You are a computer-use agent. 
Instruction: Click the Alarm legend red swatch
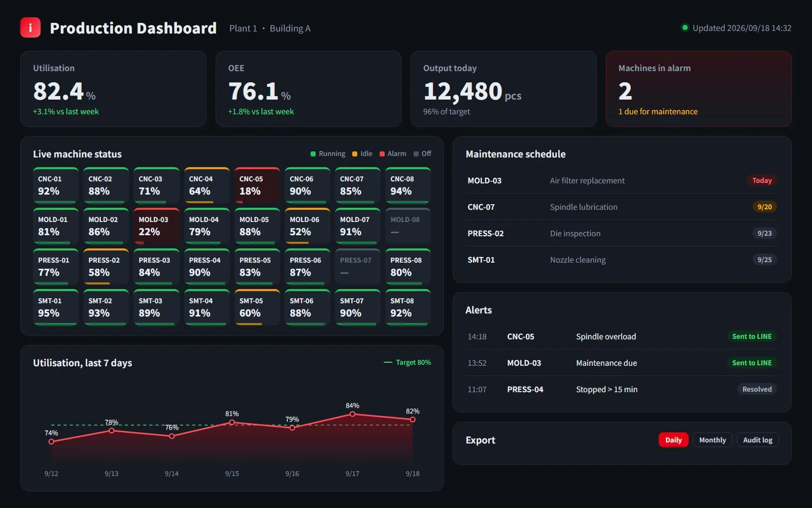click(x=382, y=154)
